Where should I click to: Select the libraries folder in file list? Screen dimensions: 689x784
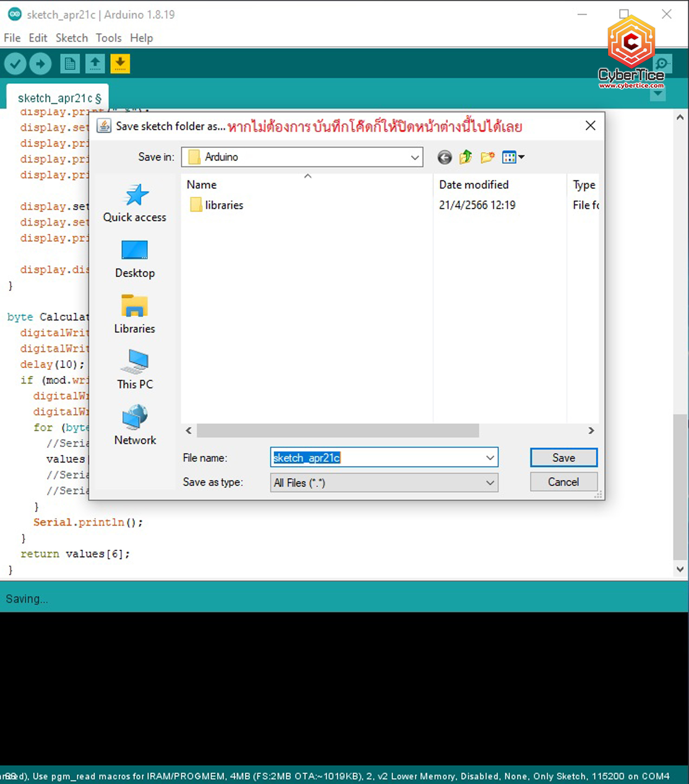[217, 205]
